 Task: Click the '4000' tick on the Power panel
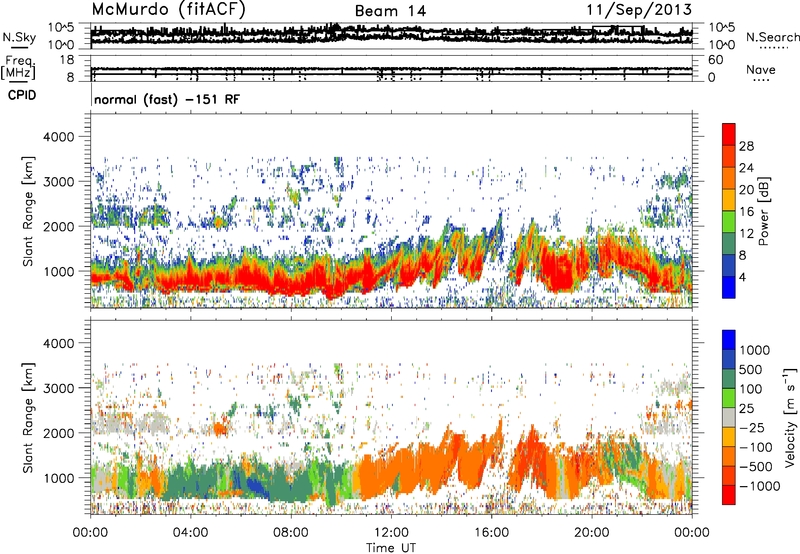coord(58,137)
